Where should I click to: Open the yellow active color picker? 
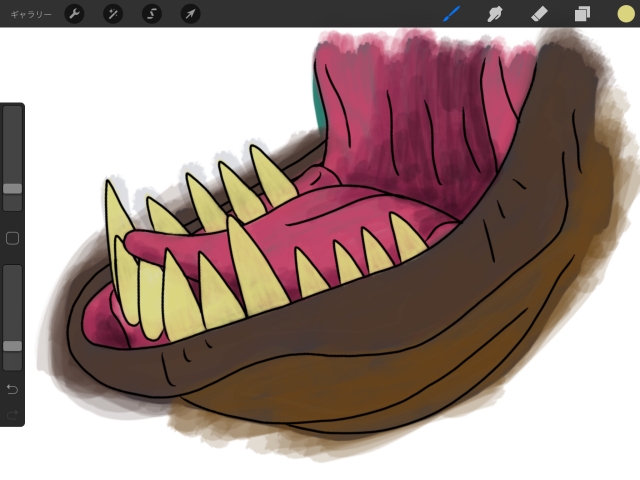pos(625,14)
